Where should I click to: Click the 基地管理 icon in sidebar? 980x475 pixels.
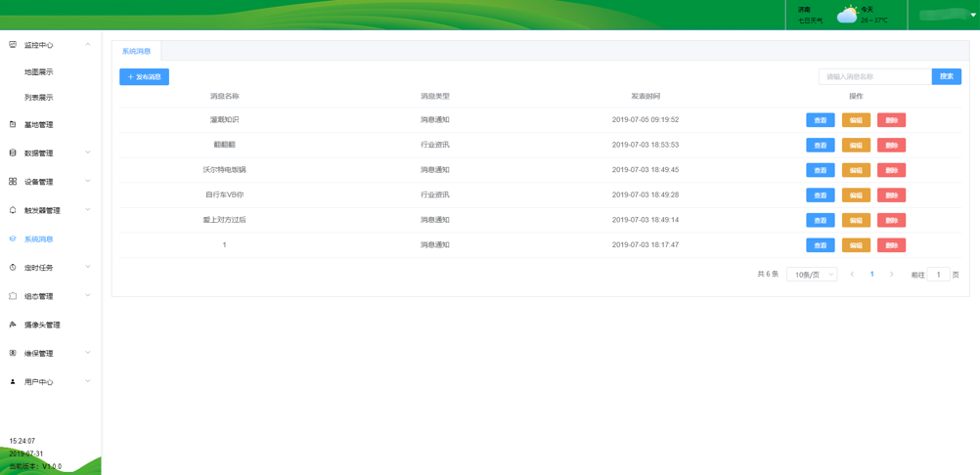point(13,125)
